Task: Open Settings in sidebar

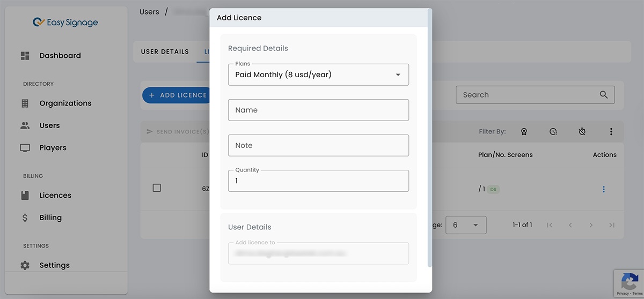Action: point(54,265)
